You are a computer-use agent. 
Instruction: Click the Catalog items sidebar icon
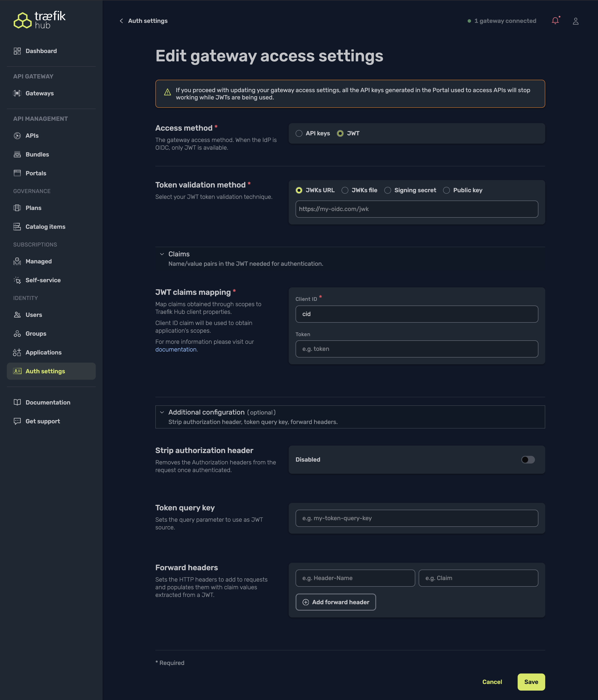pyautogui.click(x=17, y=227)
